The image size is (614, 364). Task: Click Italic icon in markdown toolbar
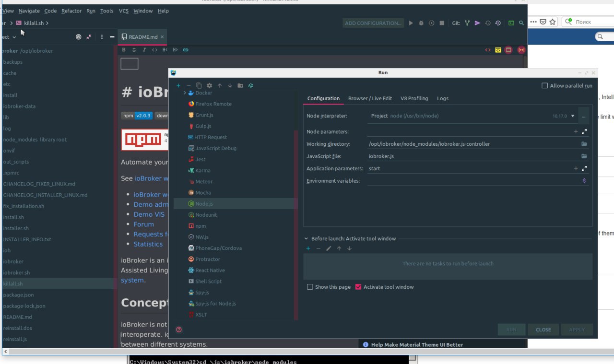click(x=144, y=49)
